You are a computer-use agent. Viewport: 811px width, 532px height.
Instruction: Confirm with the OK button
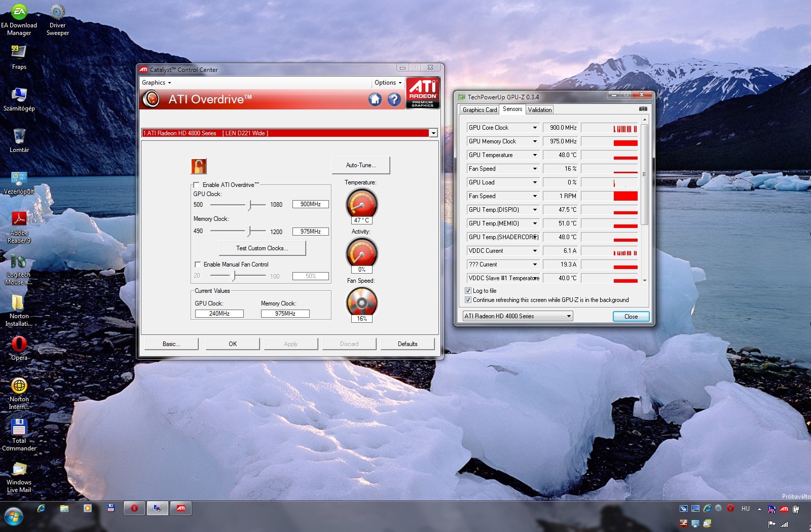[233, 344]
